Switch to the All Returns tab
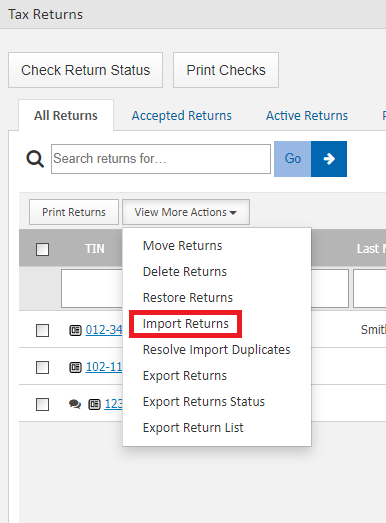 point(66,116)
